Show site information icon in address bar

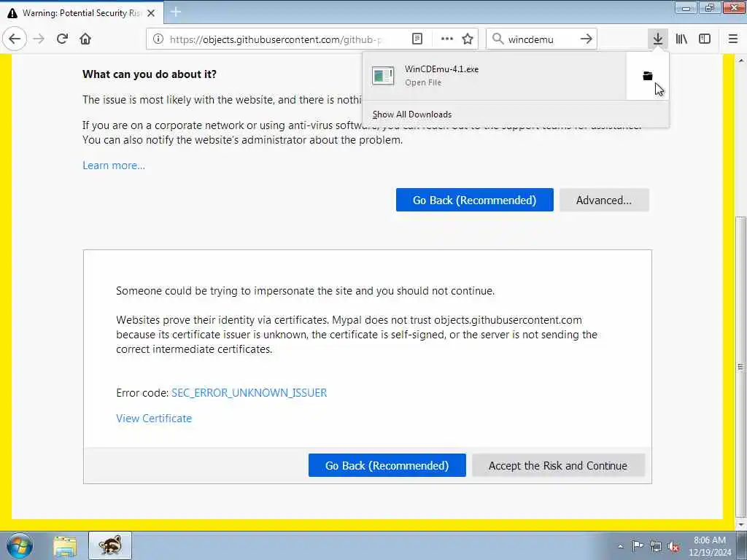tap(158, 39)
